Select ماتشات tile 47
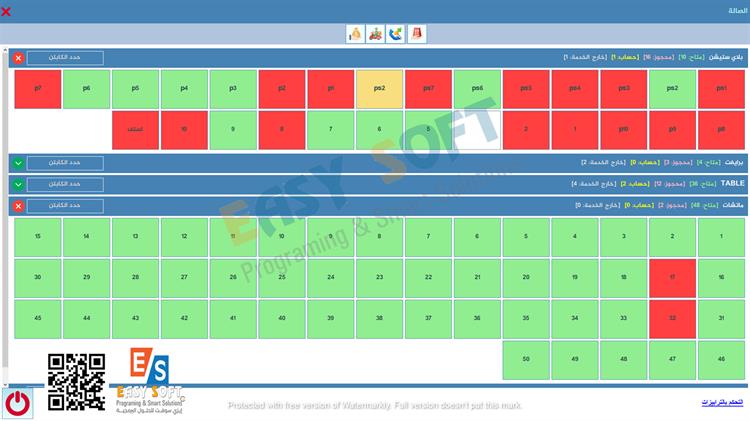Screen dimensions: 750x421 [672, 360]
